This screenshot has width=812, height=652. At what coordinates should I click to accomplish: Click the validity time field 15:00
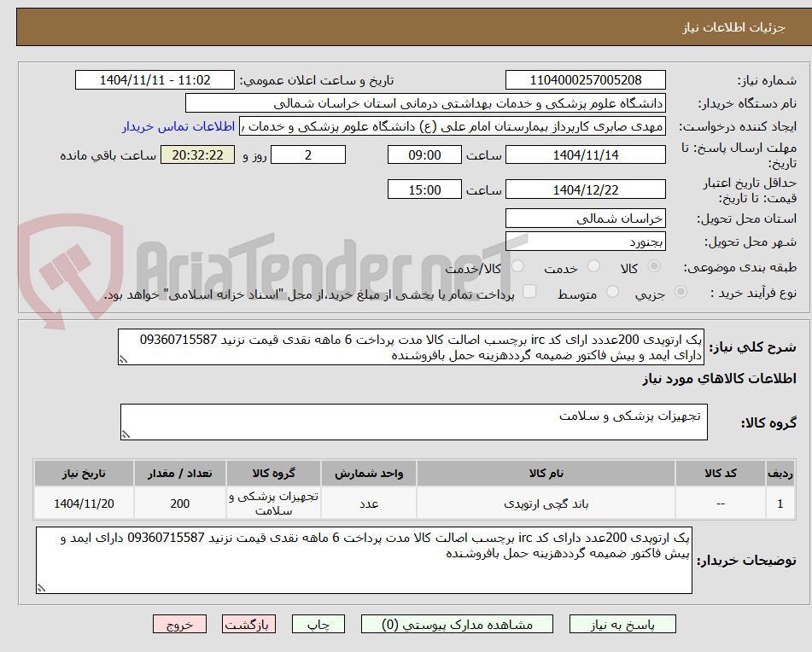[x=424, y=190]
